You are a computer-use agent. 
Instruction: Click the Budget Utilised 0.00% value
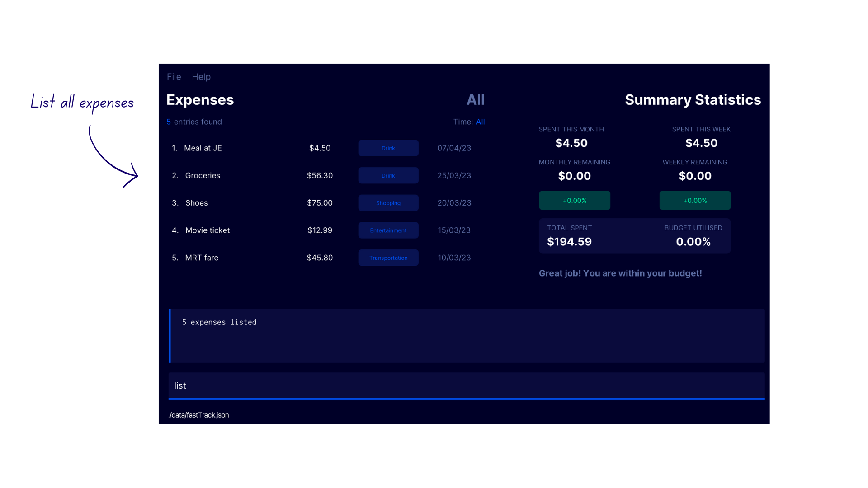[x=693, y=242]
